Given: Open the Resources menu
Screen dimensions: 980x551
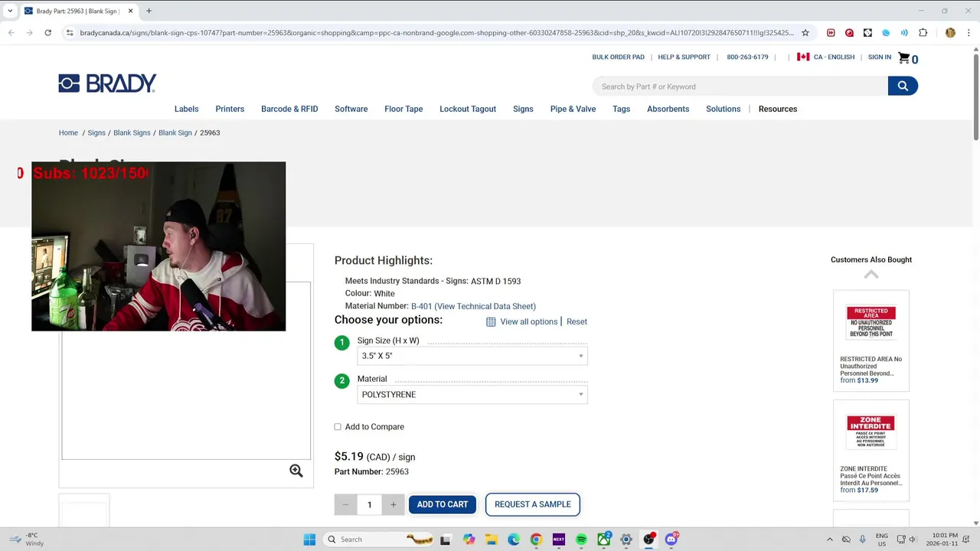Looking at the screenshot, I should point(778,109).
